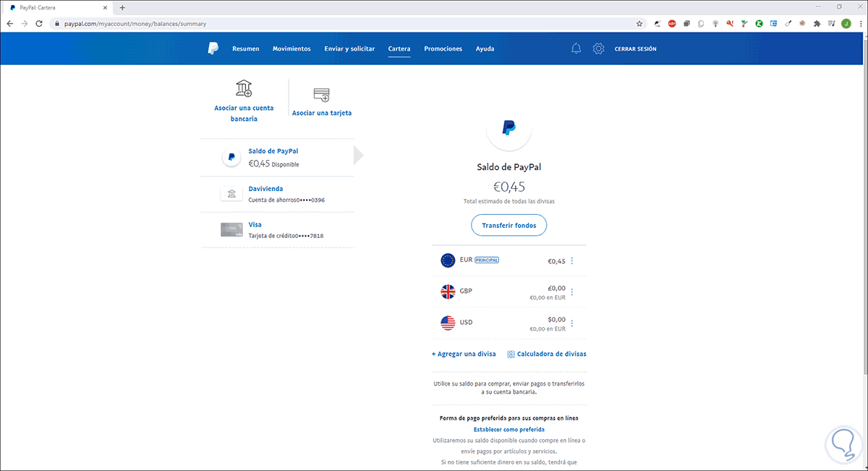Viewport: 868px width, 471px height.
Task: Bookmark this page with the star icon
Action: pos(639,24)
